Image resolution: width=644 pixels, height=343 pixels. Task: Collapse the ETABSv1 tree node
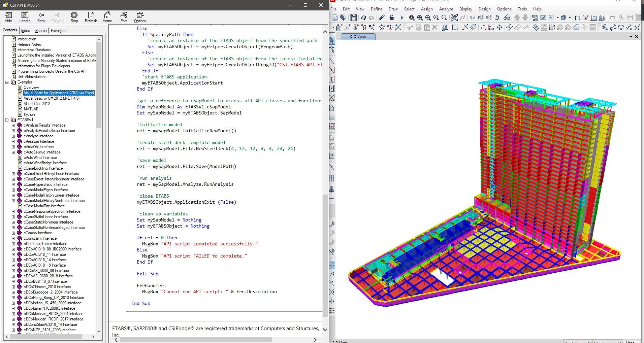coord(7,120)
